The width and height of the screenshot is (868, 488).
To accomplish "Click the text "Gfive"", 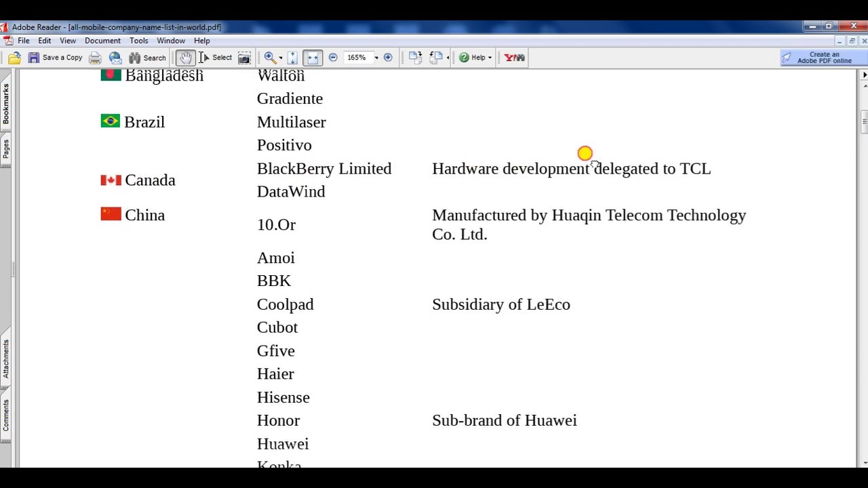I will (276, 350).
